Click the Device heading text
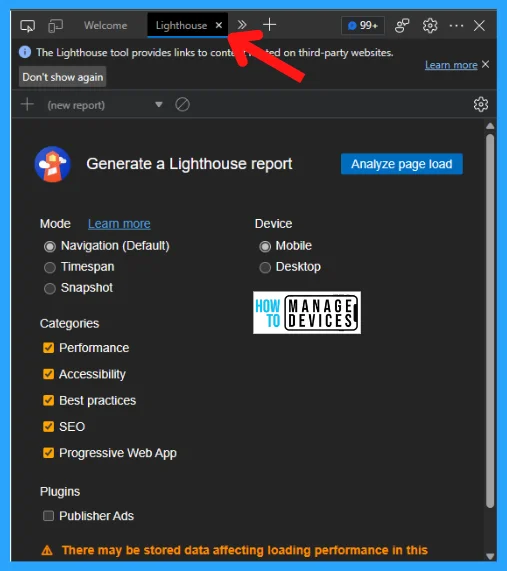The image size is (507, 571). [x=273, y=224]
